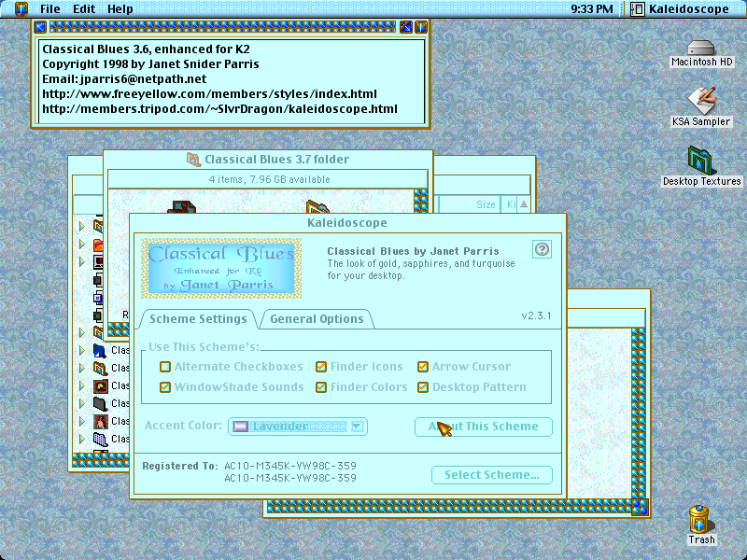
Task: Click the 'Classical Blues 3.6, enhanced for K2' line
Action: pos(146,49)
